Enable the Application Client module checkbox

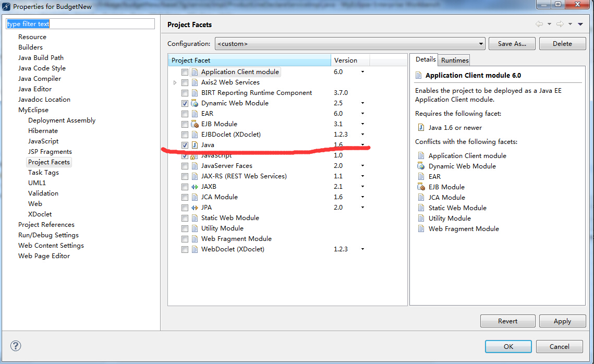click(185, 72)
